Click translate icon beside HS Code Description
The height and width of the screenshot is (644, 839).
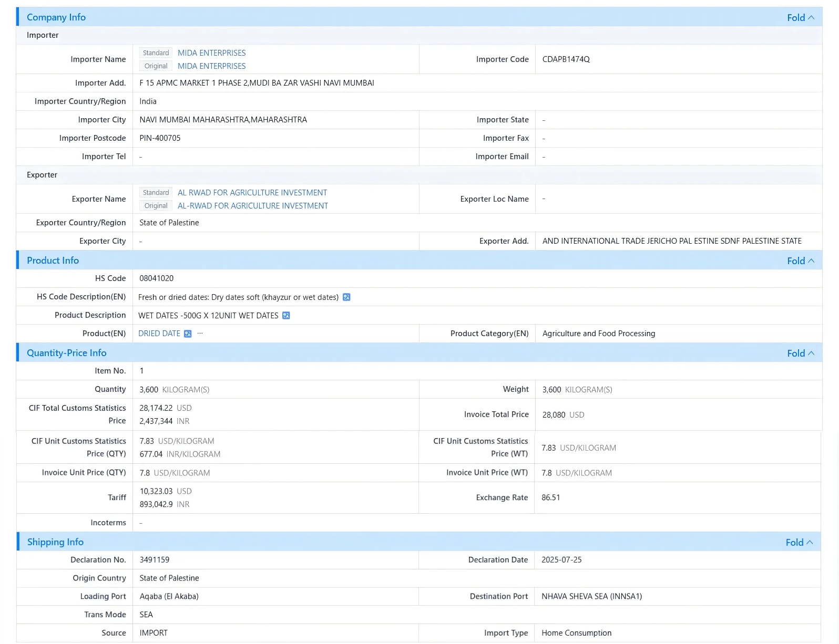click(346, 297)
